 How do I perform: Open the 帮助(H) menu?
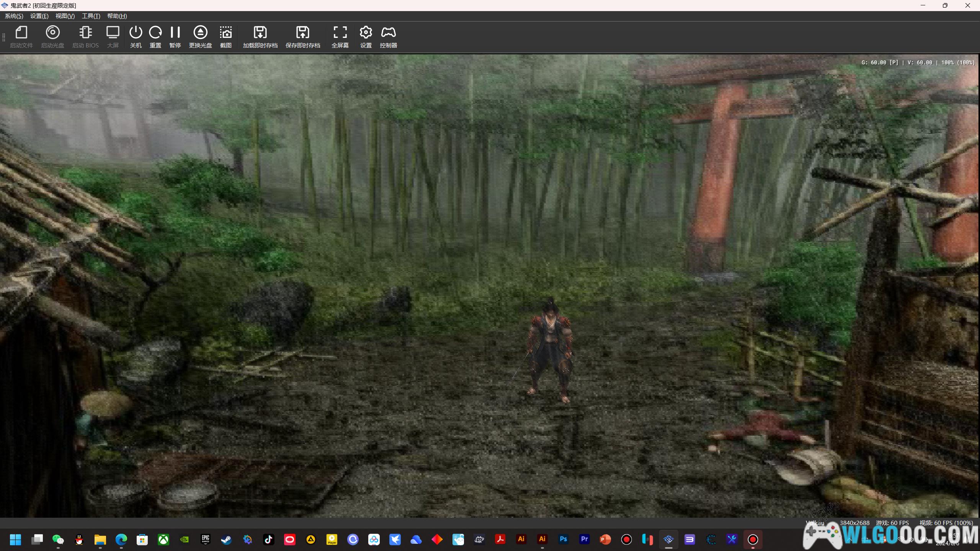[x=117, y=16]
